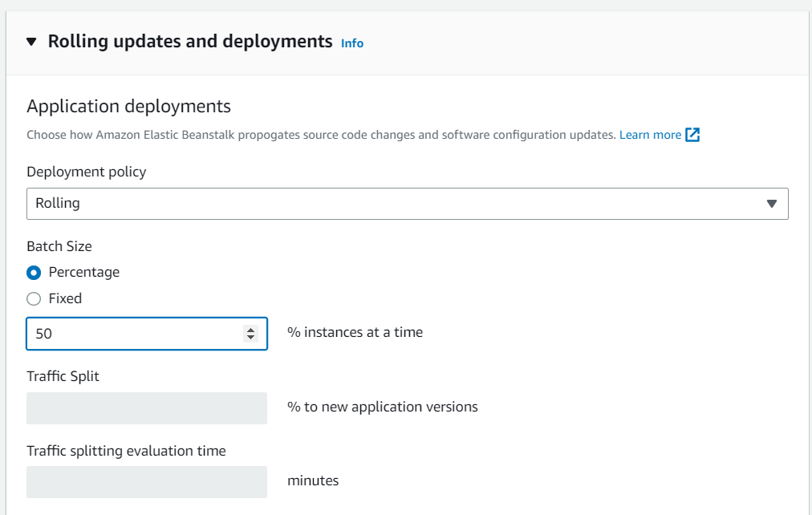The image size is (812, 515).
Task: Click the Traffic splitting evaluation time field
Action: click(x=147, y=481)
